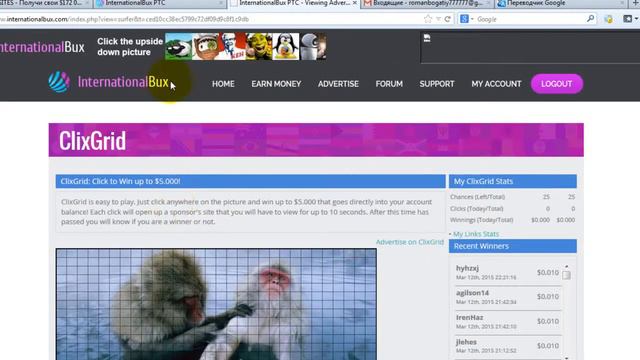Click the InternationalBux text logo
Image resolution: width=640 pixels, height=360 pixels.
coord(123,82)
